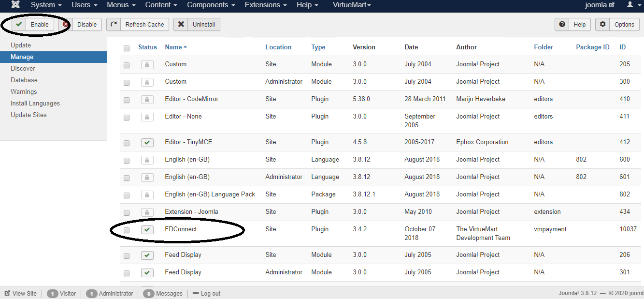Select the Editor - CodeMirror row checkbox
644x299 pixels.
click(x=127, y=100)
